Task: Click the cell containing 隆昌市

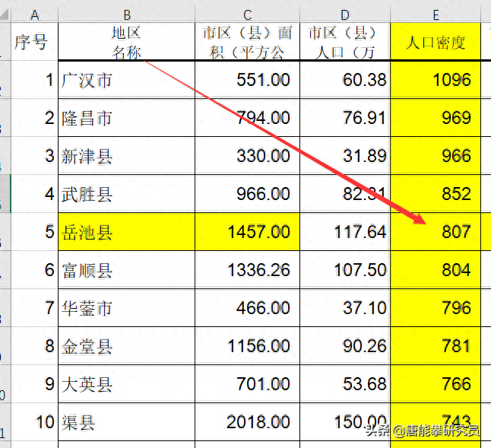Action: [126, 118]
